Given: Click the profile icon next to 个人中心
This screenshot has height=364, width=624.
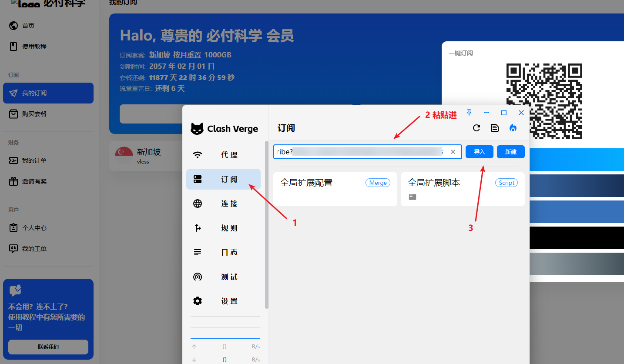Looking at the screenshot, I should coord(13,228).
